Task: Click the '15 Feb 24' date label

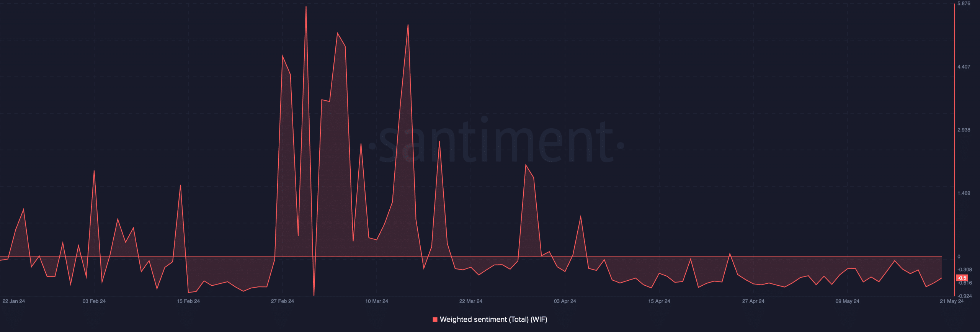Action: [188, 301]
